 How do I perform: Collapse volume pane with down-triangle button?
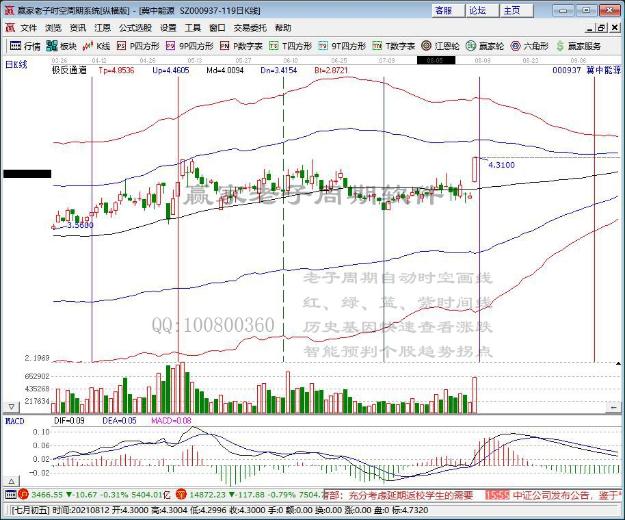[x=12, y=407]
